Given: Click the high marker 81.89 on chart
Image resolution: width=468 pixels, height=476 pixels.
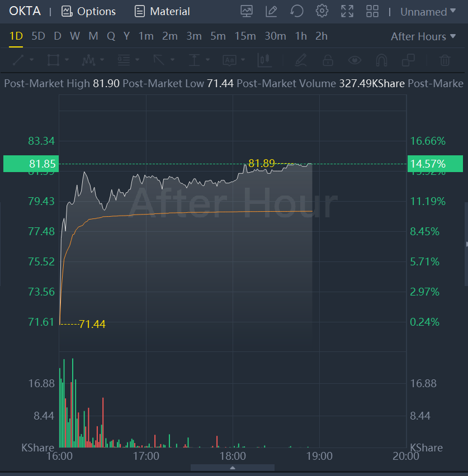Looking at the screenshot, I should pos(261,163).
